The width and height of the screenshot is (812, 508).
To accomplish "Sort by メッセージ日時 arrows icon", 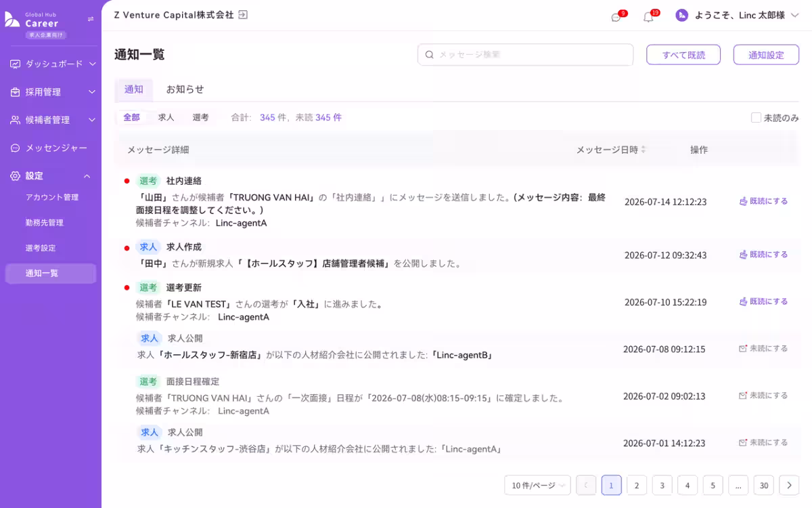I will pyautogui.click(x=644, y=150).
